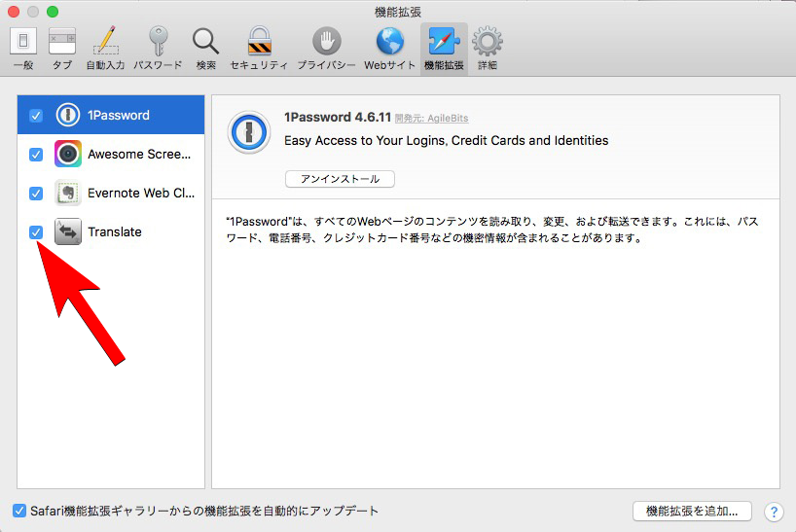Disable the 1Password extension checkbox

pyautogui.click(x=36, y=115)
